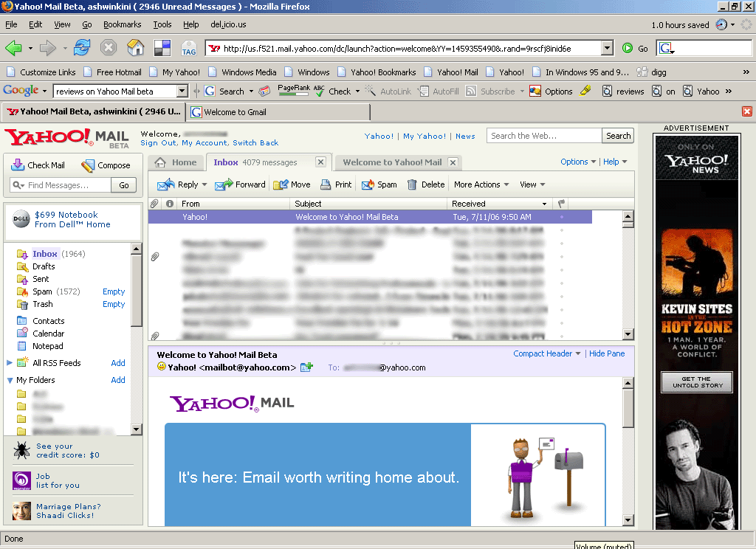Click the digg bookmark in links bar
This screenshot has width=756, height=549.
(x=651, y=72)
